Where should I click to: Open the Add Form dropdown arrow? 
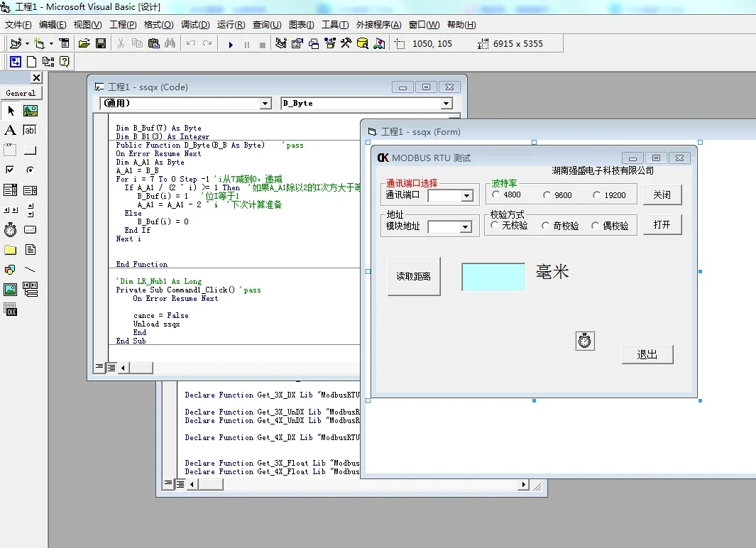51,44
